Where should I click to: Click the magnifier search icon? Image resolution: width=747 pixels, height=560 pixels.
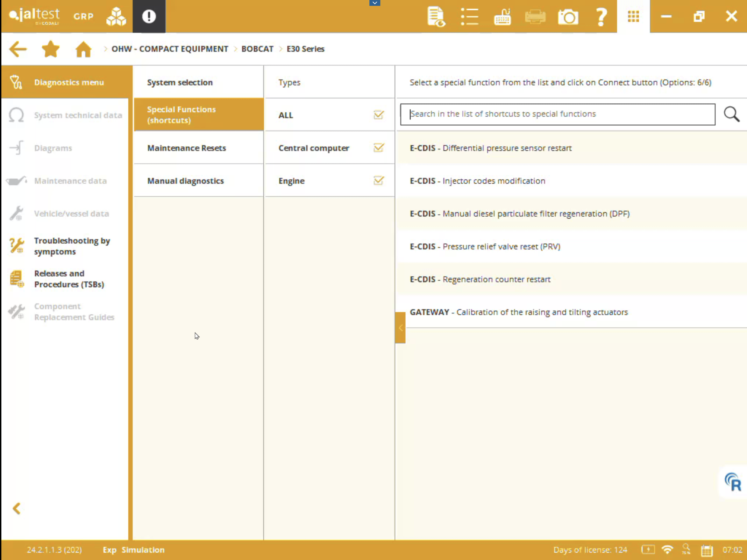pyautogui.click(x=731, y=114)
